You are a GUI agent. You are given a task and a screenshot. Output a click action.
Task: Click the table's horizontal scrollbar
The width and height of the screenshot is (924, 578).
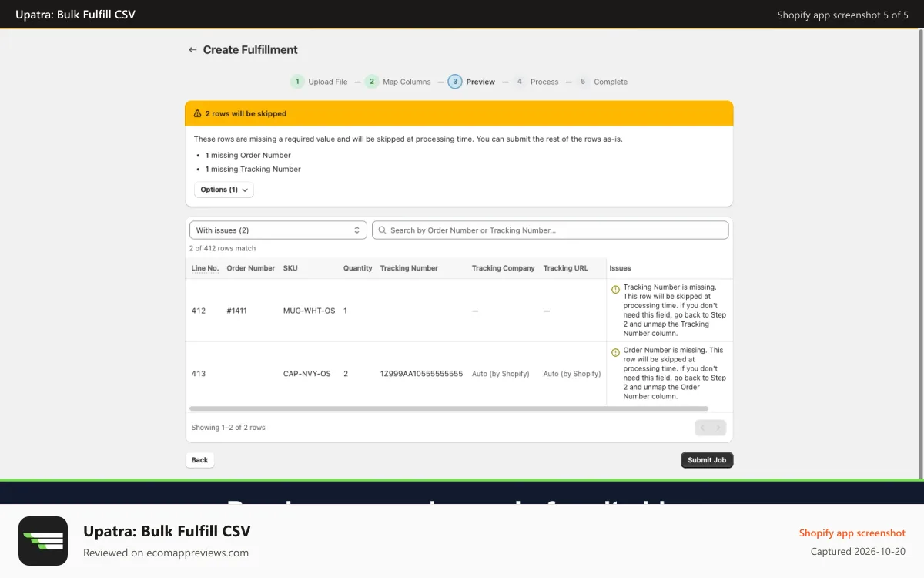[449, 408]
